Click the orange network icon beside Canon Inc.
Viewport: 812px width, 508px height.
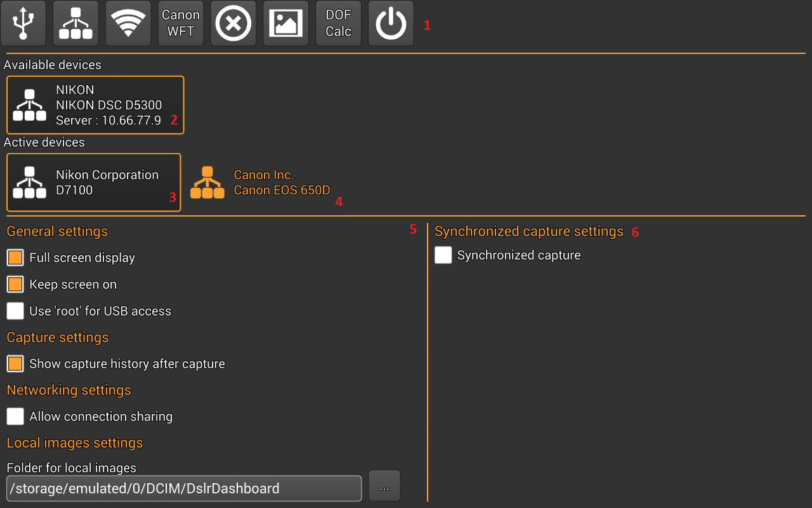click(x=207, y=183)
